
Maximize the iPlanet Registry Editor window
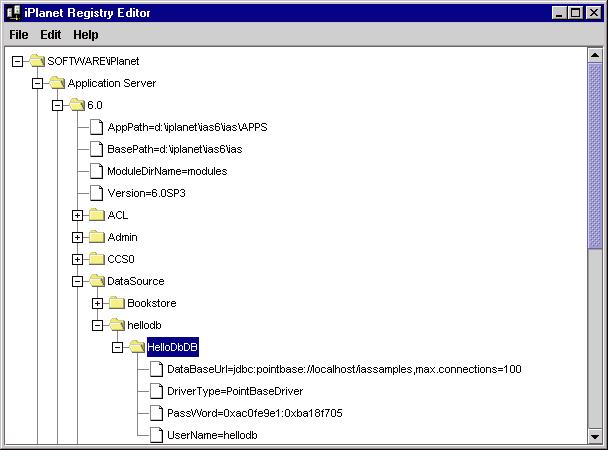(575, 13)
